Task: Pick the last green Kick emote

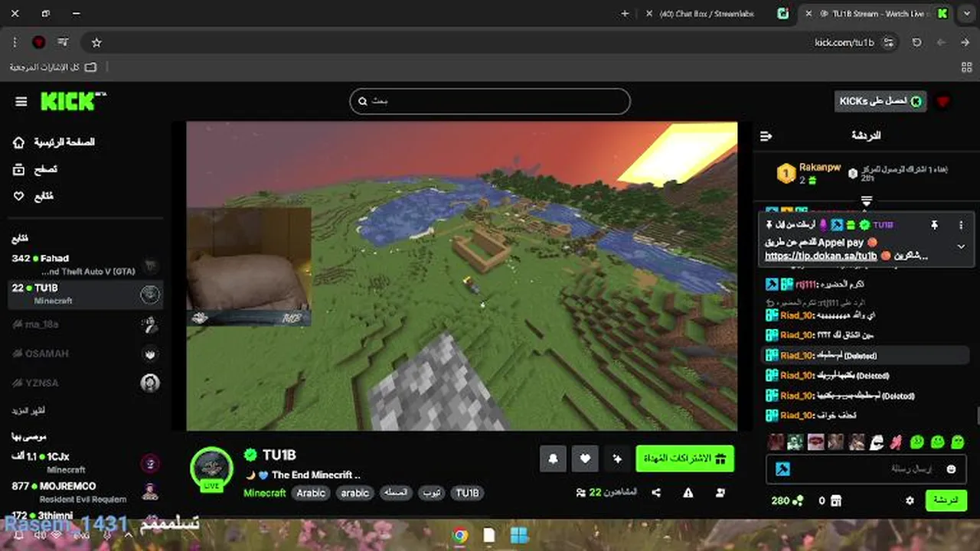Action: click(x=957, y=442)
